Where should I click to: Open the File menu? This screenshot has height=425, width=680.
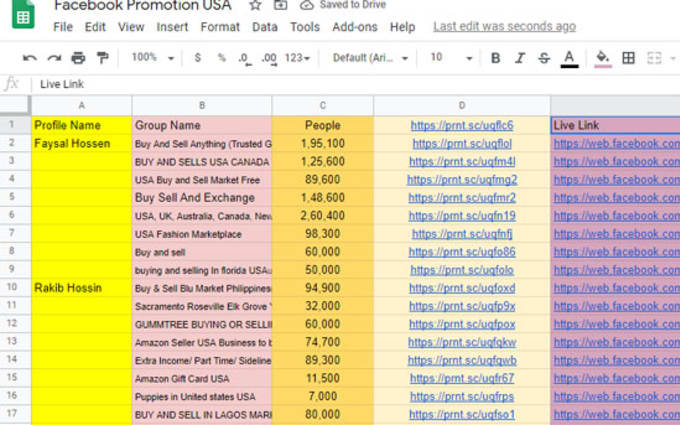coord(63,27)
